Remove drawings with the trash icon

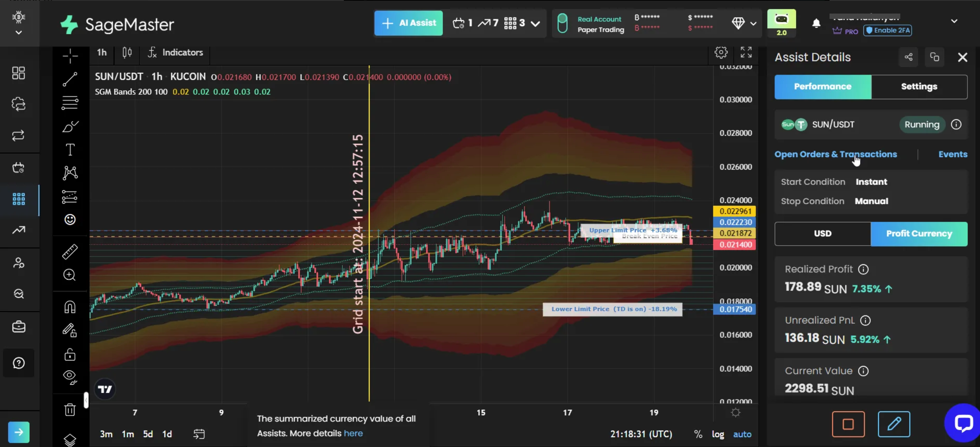[70, 410]
